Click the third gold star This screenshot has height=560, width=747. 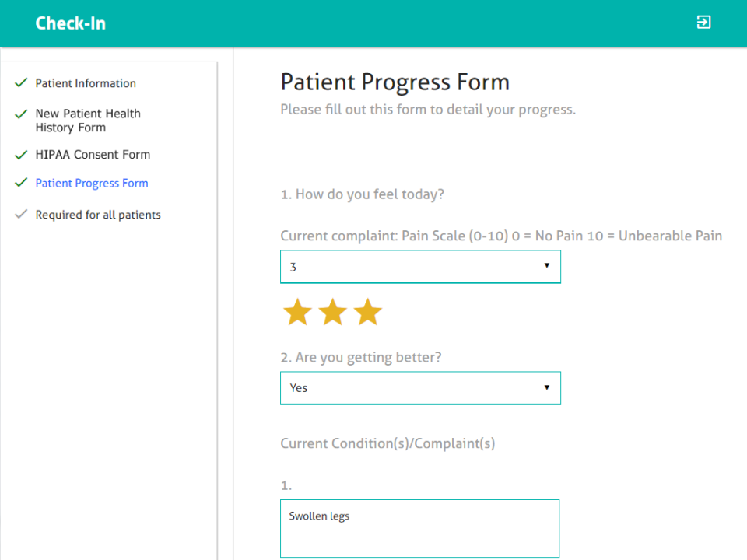point(367,312)
